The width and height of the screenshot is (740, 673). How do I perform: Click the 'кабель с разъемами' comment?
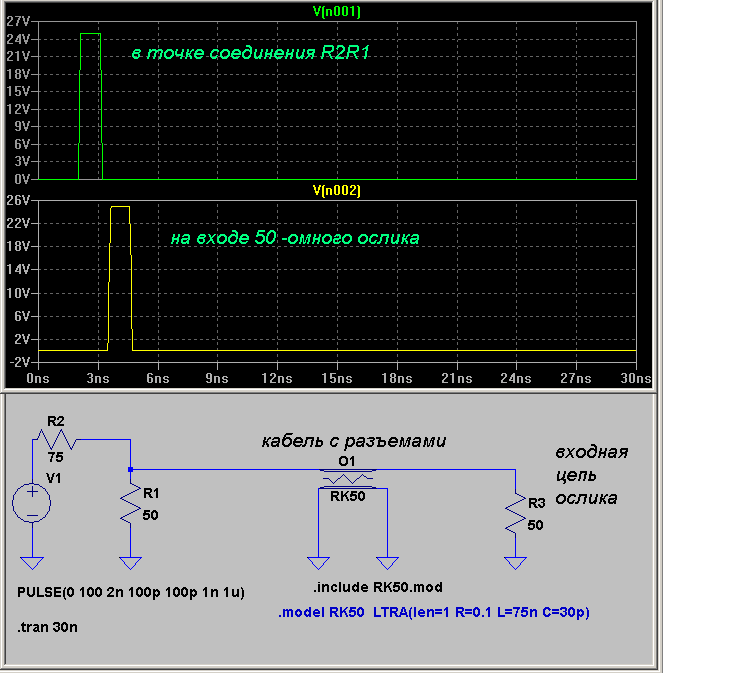pos(354,441)
